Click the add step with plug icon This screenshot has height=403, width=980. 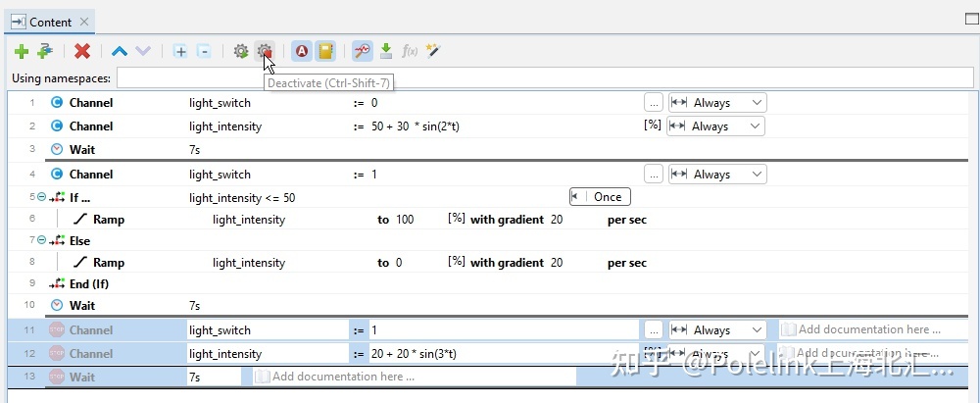click(44, 51)
